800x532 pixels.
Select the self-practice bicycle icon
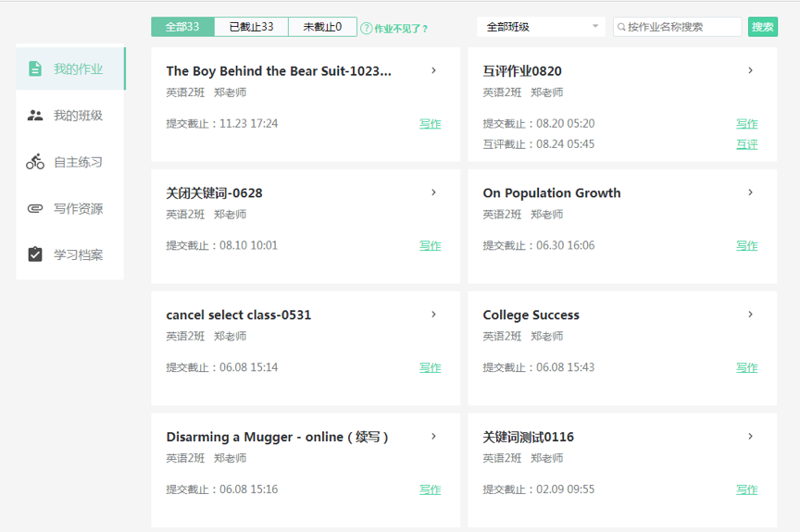[35, 162]
